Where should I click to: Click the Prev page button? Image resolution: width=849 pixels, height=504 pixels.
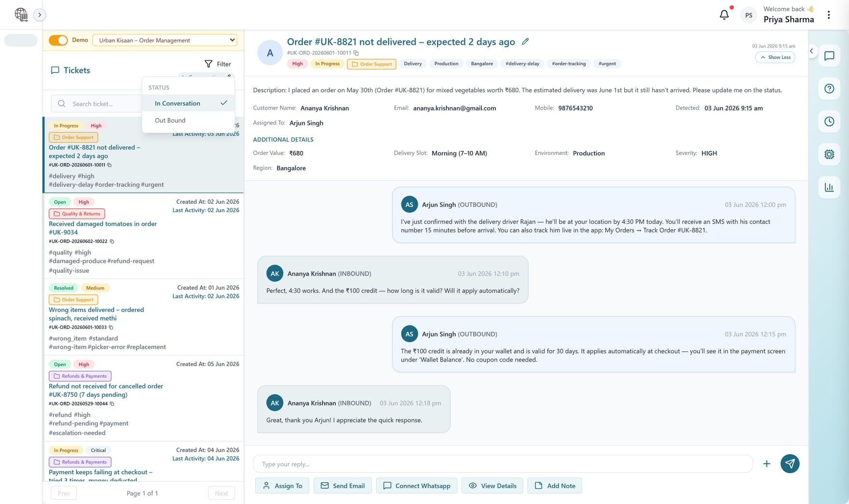64,493
